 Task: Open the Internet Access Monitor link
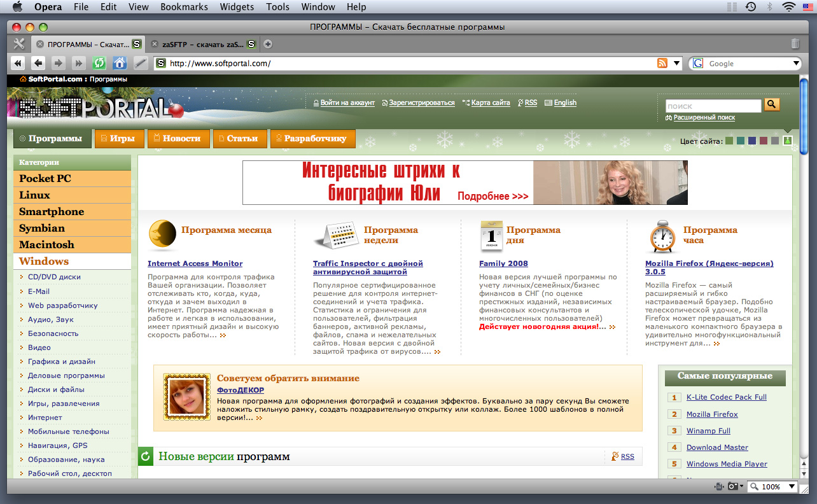point(195,263)
